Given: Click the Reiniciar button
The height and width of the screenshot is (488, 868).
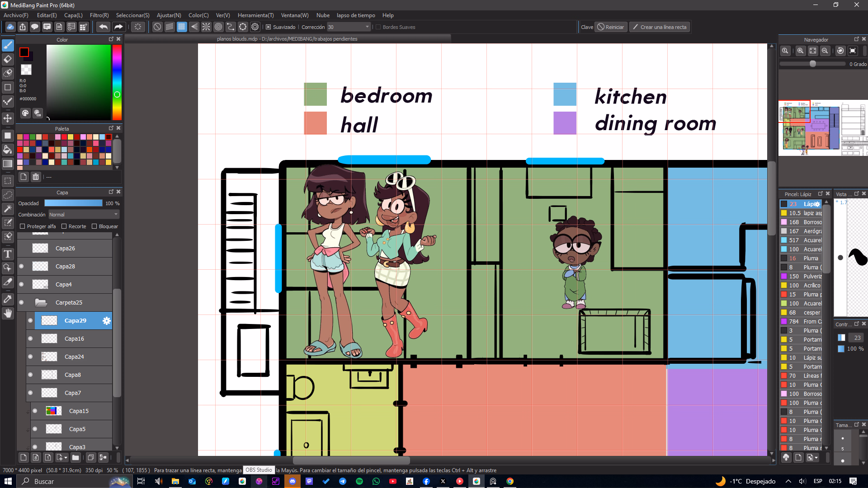Looking at the screenshot, I should click(x=610, y=27).
